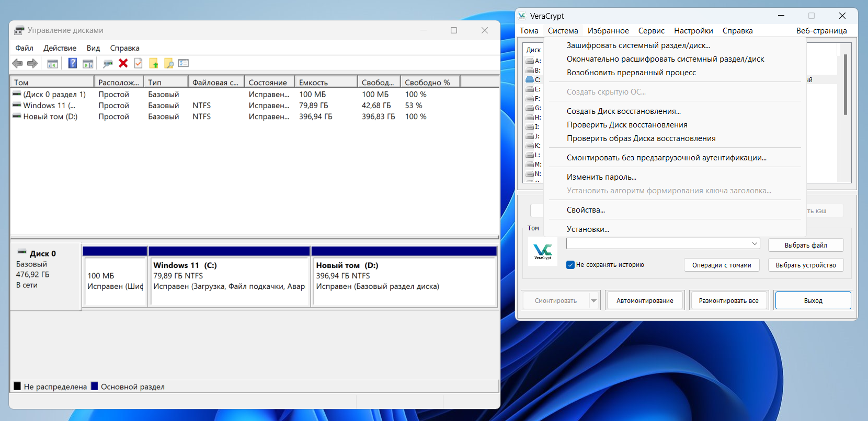
Task: Select drive M: in VeraCrypt drive list
Action: click(534, 165)
